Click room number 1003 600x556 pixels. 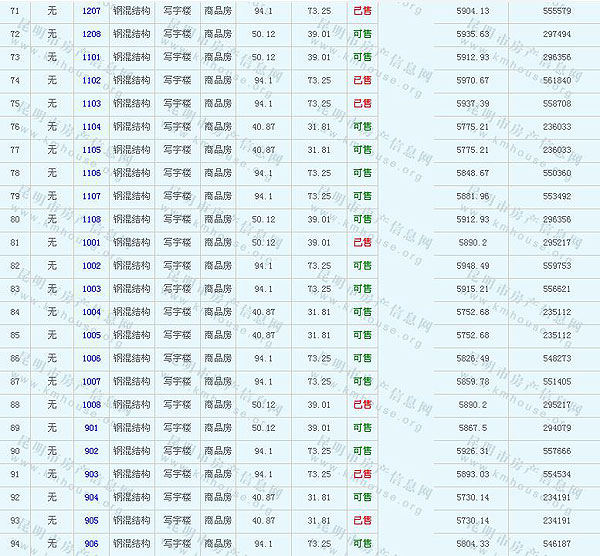pos(91,289)
